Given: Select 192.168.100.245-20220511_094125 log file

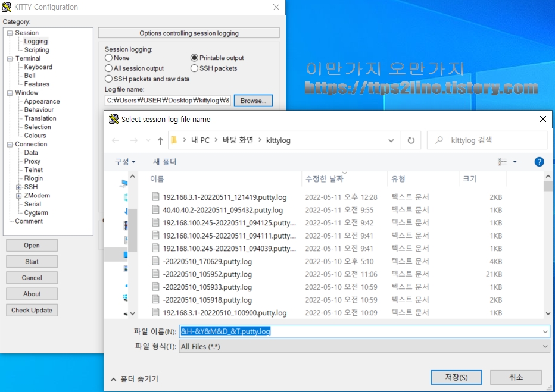Looking at the screenshot, I should pos(229,222).
